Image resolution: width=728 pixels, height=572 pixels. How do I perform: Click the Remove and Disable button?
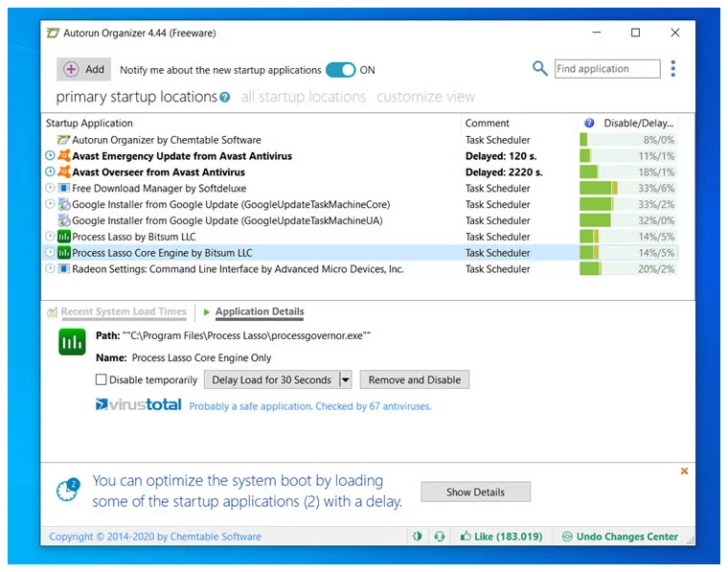pos(415,379)
